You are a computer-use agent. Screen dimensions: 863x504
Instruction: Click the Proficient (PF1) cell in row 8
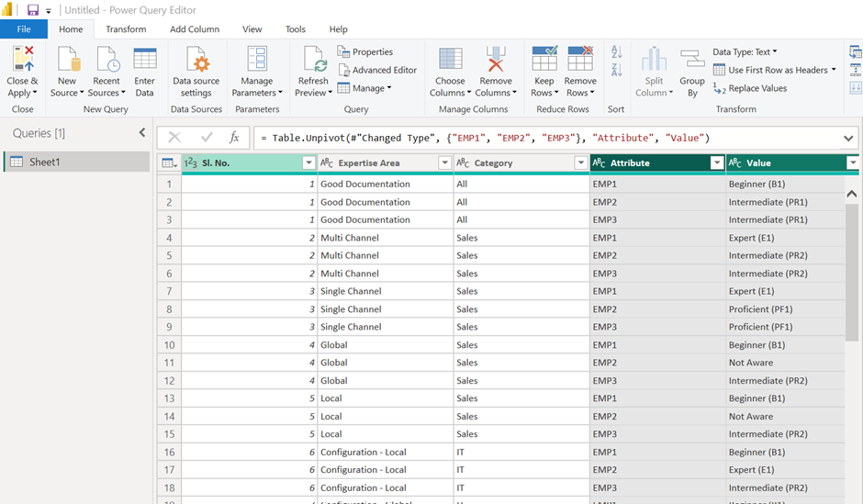click(x=785, y=309)
